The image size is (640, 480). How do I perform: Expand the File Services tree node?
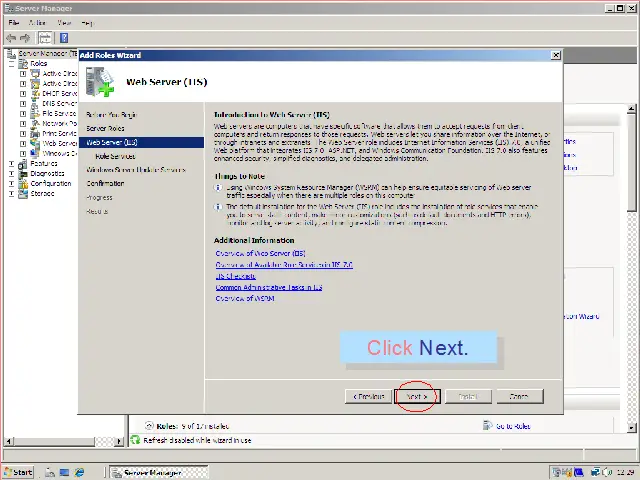(x=23, y=113)
